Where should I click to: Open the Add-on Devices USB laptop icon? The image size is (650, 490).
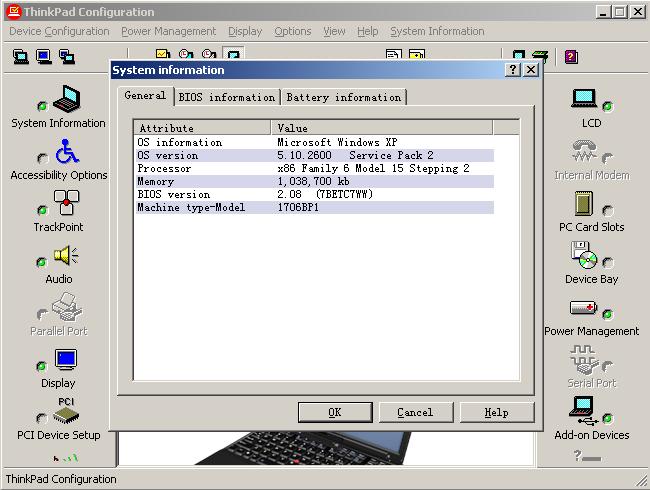(583, 411)
